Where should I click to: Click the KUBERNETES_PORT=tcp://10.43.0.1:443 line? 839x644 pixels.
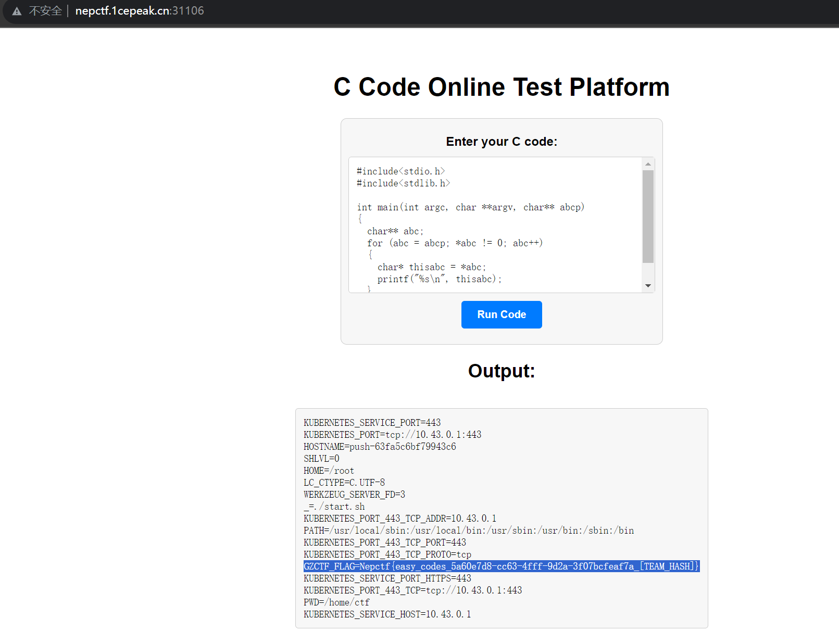point(393,435)
